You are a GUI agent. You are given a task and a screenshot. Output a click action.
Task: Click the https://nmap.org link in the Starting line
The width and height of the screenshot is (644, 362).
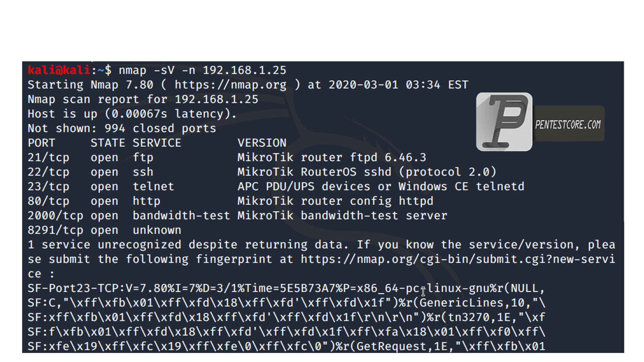230,85
